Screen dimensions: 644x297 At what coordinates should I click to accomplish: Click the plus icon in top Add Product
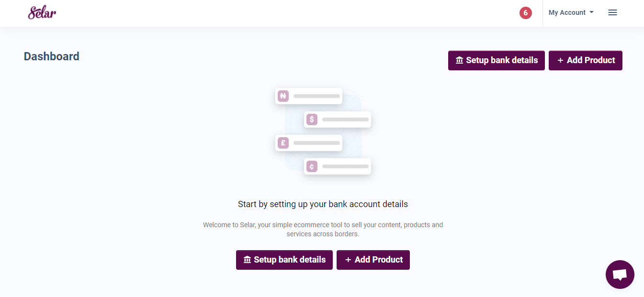(560, 60)
